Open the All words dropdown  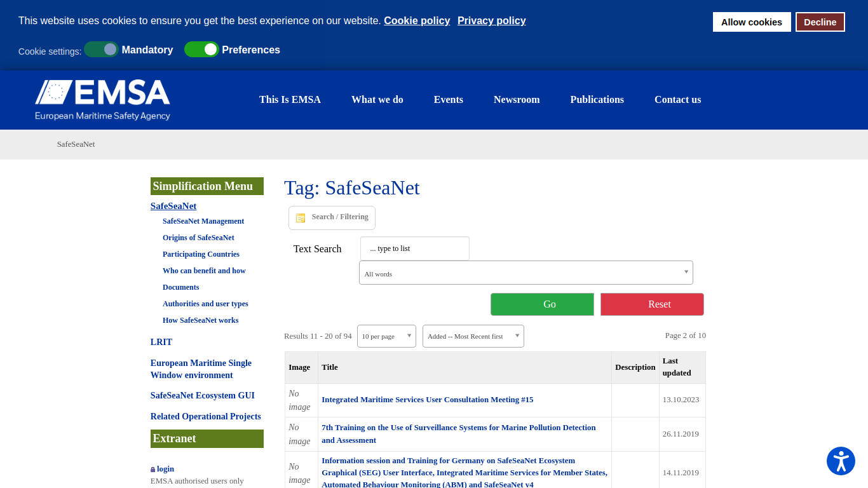[526, 273]
